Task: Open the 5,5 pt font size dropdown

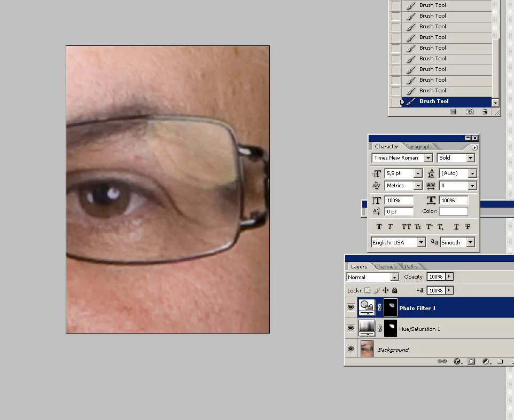Action: [418, 173]
